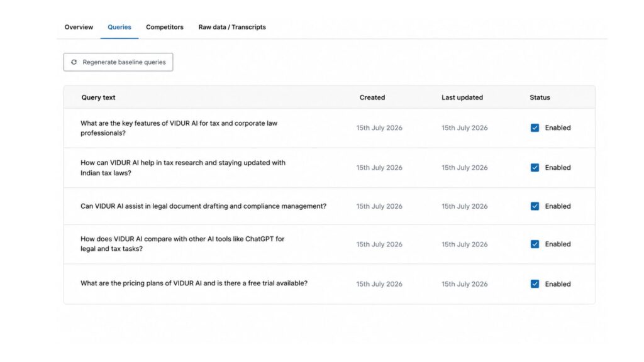Click the Last updated column header
The image size is (644, 362).
[x=462, y=97]
